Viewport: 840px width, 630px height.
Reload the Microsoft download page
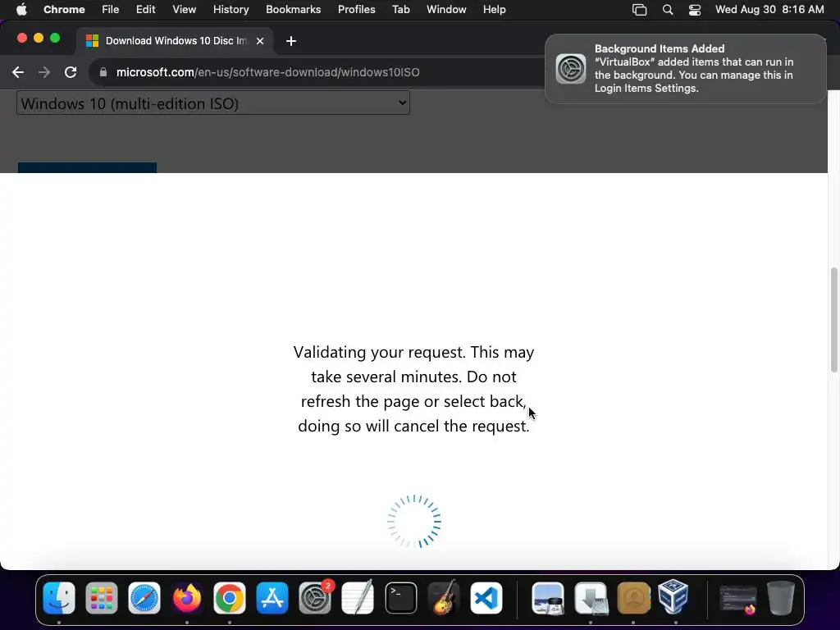(x=71, y=72)
